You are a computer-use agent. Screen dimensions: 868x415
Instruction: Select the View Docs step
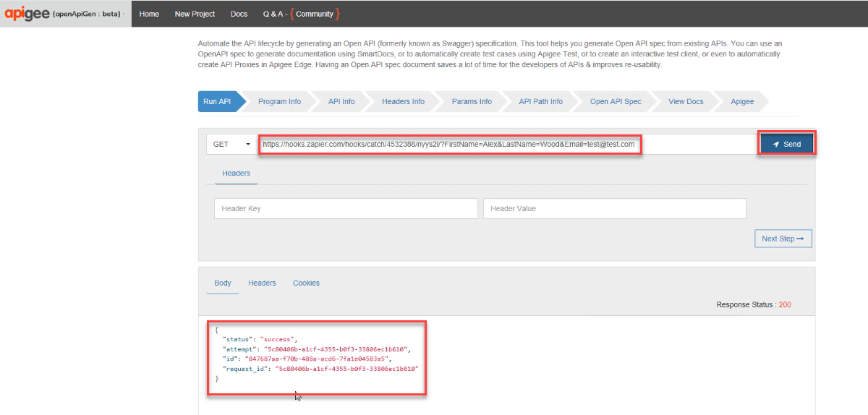tap(686, 101)
